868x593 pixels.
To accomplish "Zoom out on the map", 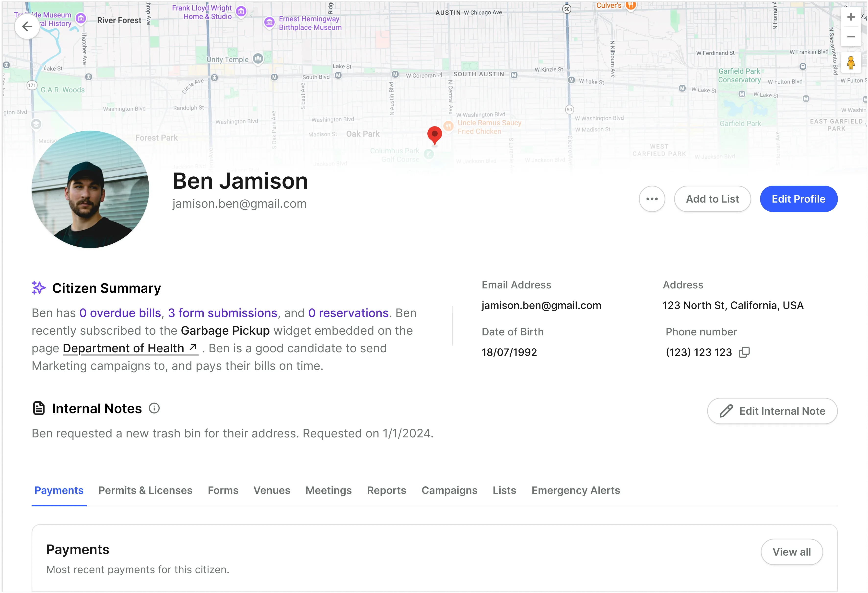I will coord(851,36).
